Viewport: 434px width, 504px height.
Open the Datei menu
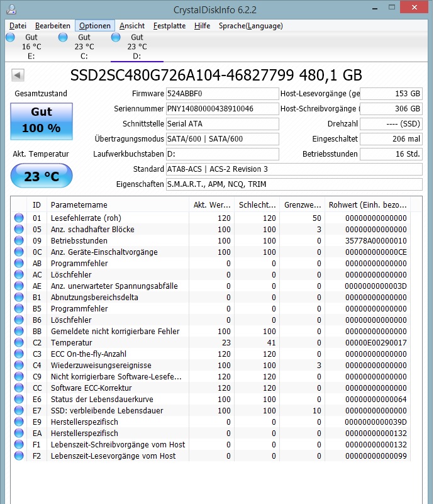18,26
